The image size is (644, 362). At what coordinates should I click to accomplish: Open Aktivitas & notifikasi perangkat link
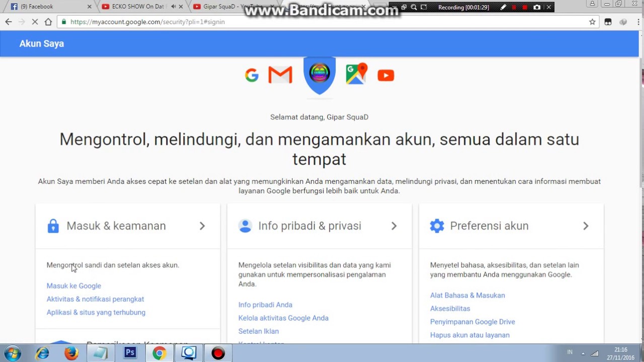coord(96,299)
